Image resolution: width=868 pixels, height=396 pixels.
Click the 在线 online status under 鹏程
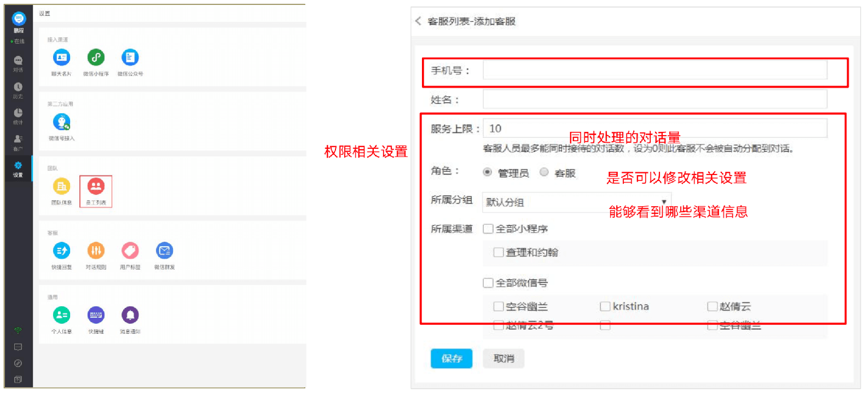(18, 42)
